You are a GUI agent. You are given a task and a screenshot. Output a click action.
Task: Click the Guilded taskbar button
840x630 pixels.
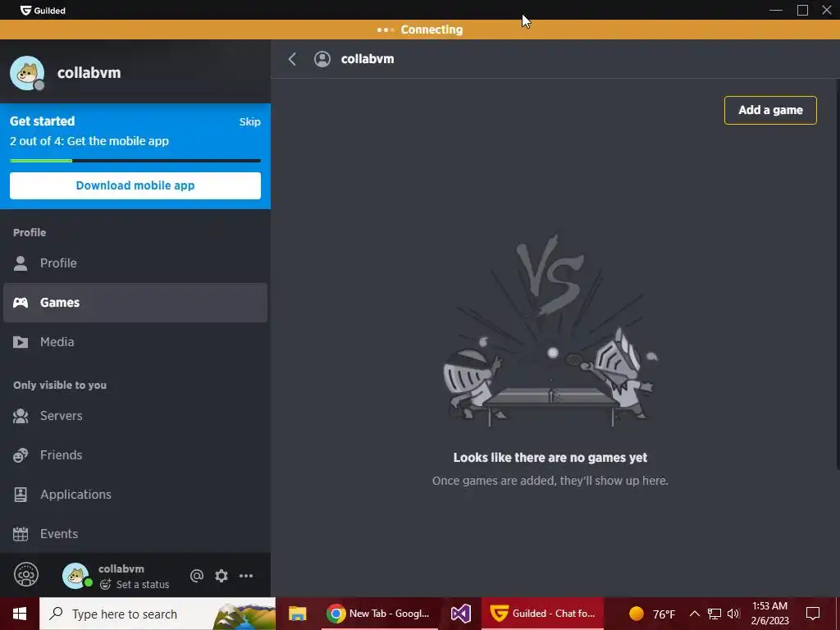543,614
